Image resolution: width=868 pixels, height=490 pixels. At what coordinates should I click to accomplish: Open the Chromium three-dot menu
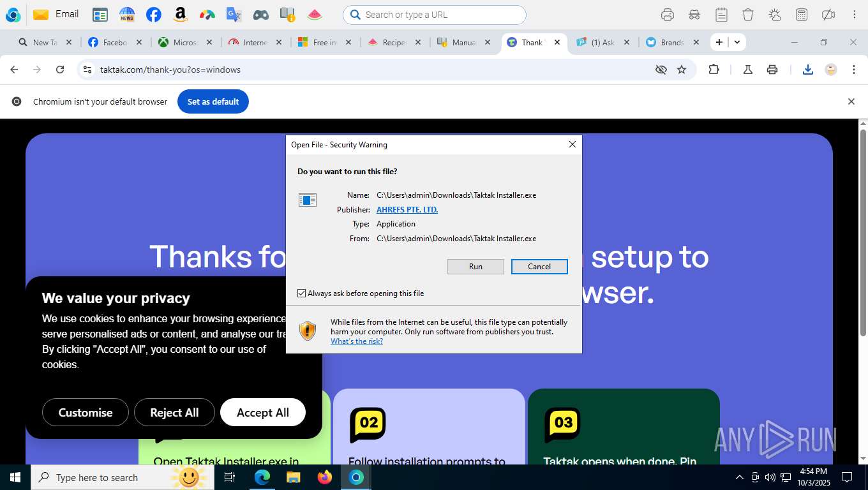coord(854,70)
